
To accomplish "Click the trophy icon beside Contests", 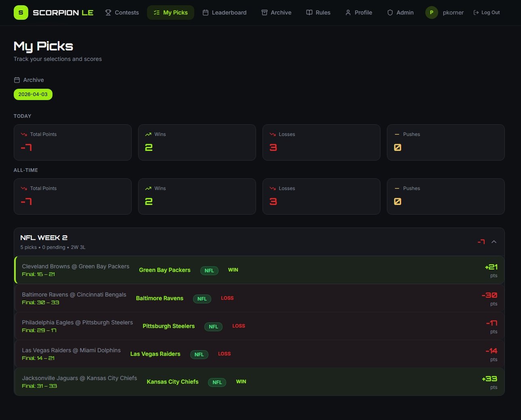I will click(x=108, y=13).
